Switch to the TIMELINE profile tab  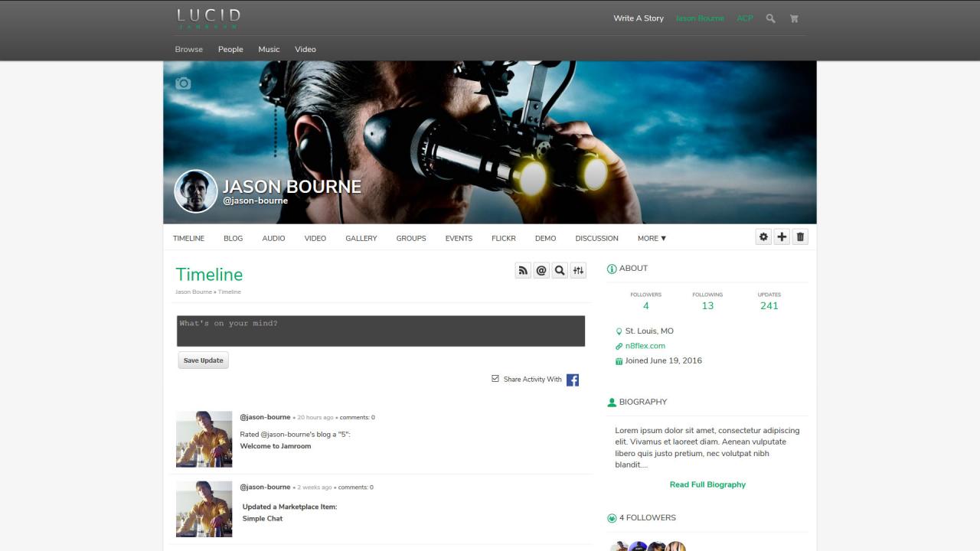click(x=188, y=238)
